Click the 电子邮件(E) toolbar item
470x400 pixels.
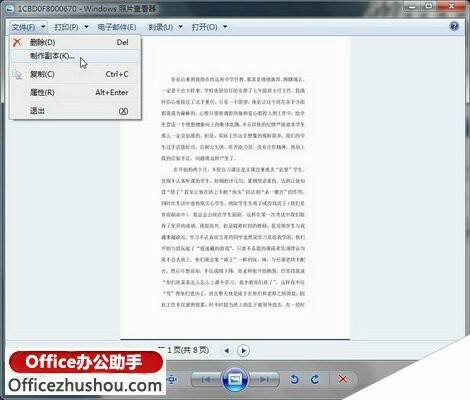point(117,27)
